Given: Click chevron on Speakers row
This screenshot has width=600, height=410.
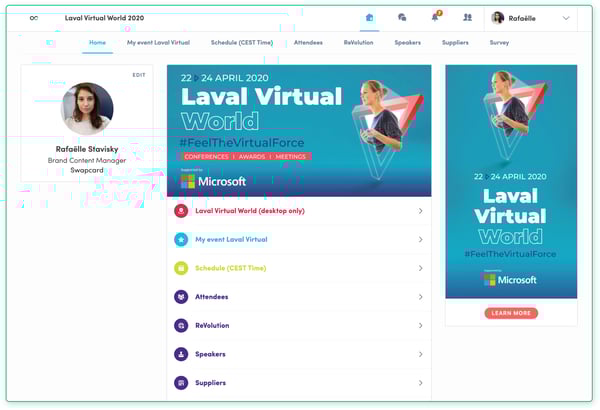Looking at the screenshot, I should click(421, 354).
